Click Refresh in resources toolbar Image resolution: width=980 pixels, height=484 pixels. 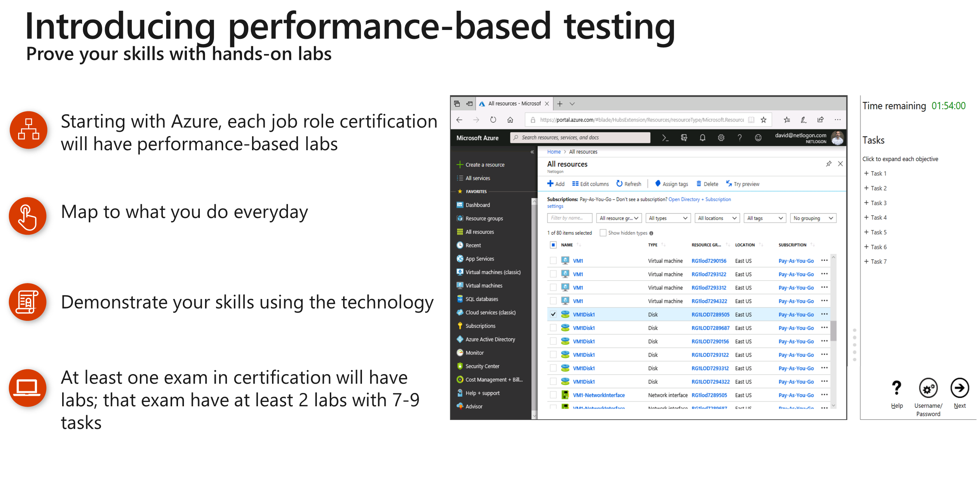(x=628, y=184)
